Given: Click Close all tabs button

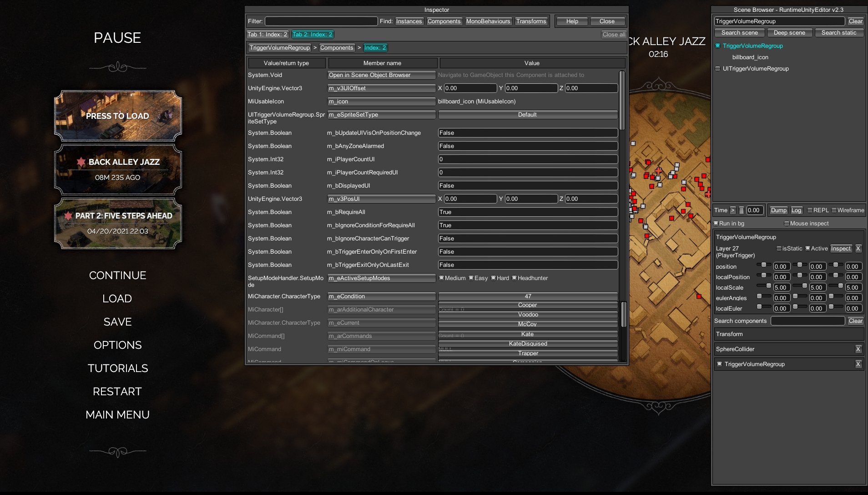Looking at the screenshot, I should [614, 34].
